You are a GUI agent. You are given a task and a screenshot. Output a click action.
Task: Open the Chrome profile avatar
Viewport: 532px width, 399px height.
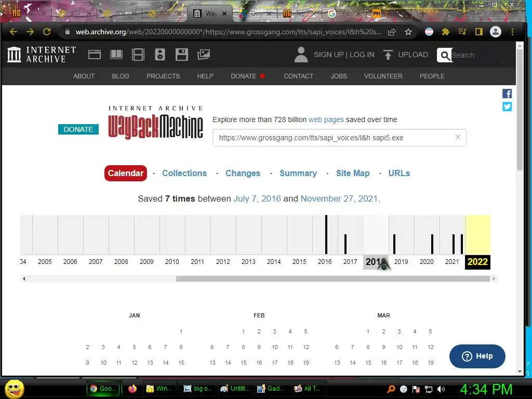(x=495, y=32)
